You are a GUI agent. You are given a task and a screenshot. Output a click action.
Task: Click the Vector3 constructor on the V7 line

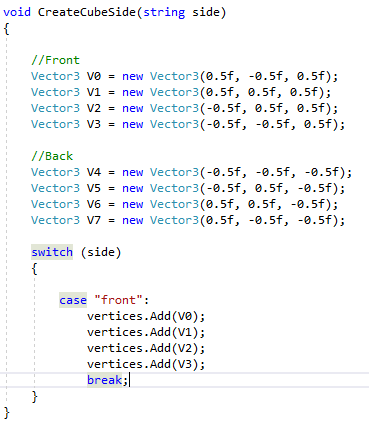(174, 220)
